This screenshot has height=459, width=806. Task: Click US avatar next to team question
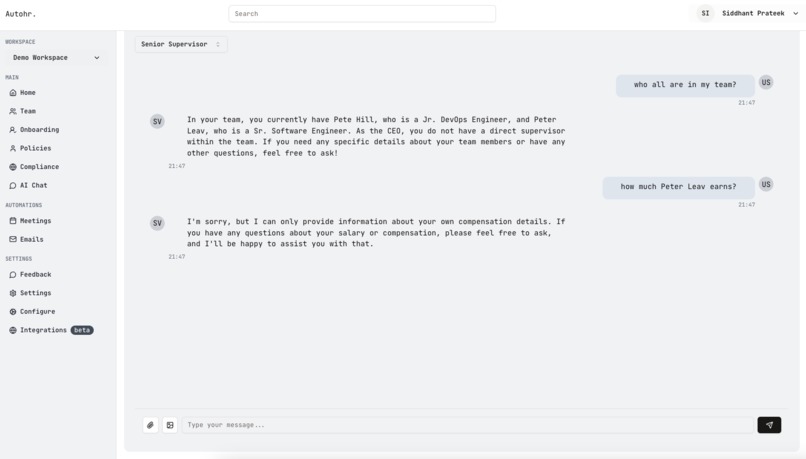766,82
